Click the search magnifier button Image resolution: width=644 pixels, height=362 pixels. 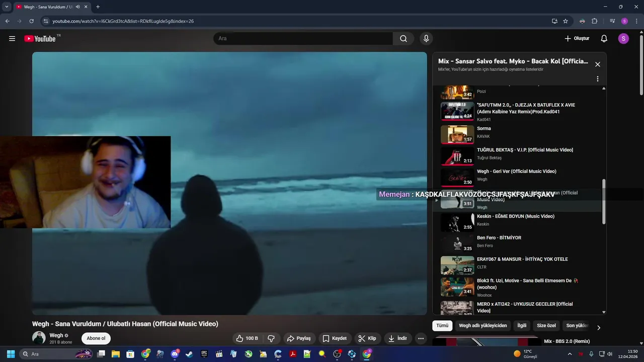coord(404,39)
